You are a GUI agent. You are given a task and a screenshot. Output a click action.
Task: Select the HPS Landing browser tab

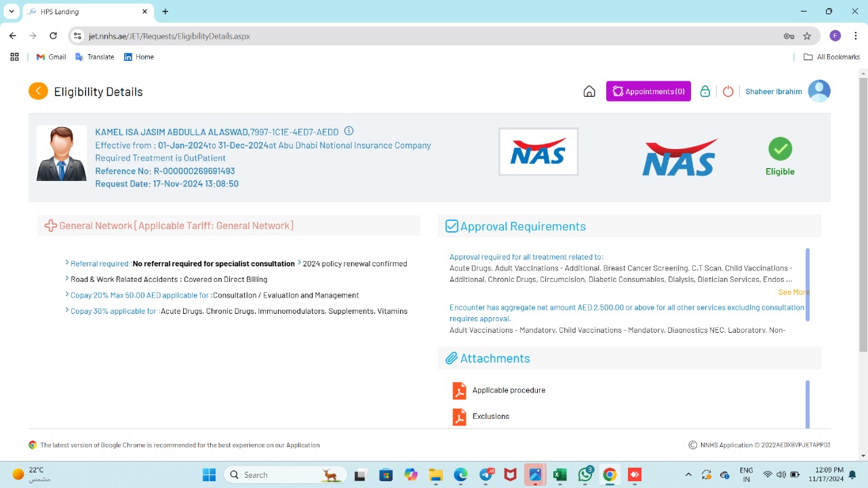tap(88, 12)
